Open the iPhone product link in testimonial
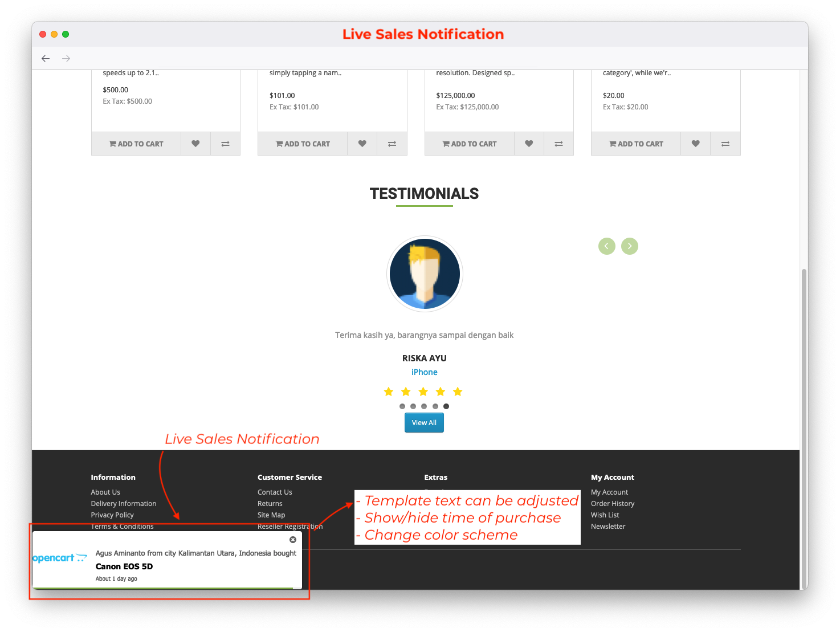 424,372
